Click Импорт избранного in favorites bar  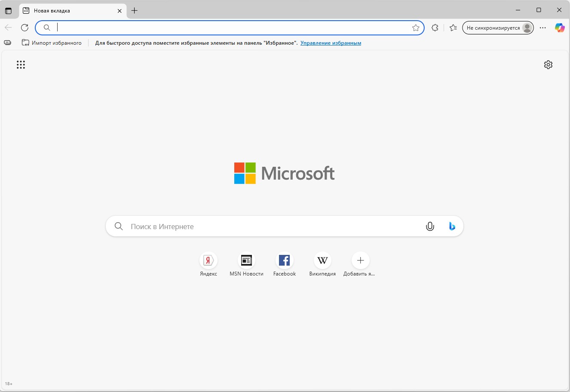[52, 43]
